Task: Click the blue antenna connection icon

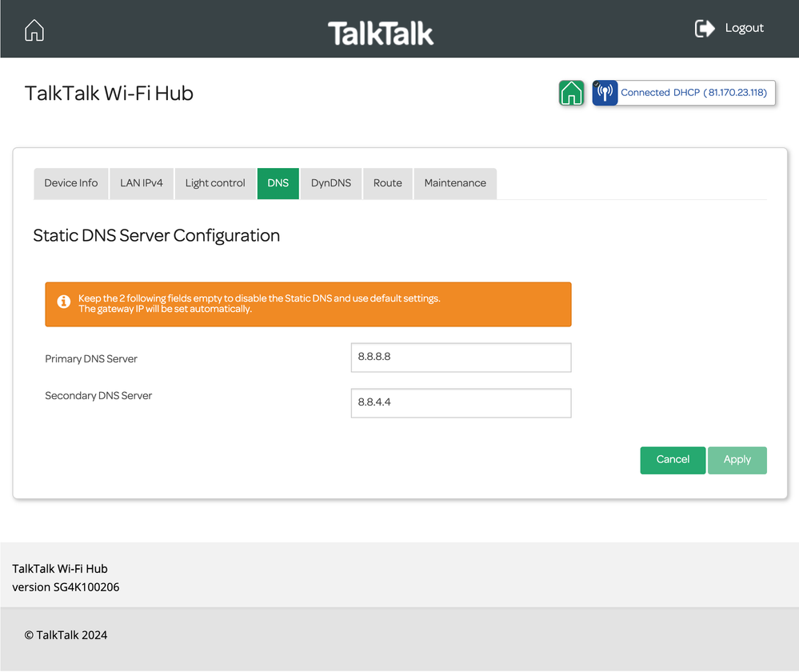Action: click(605, 93)
